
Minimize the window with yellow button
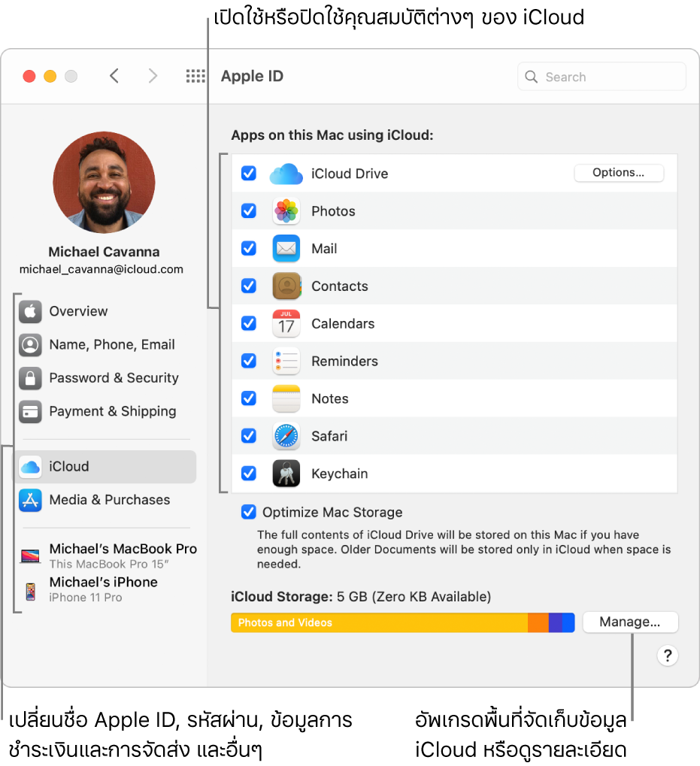[x=50, y=77]
